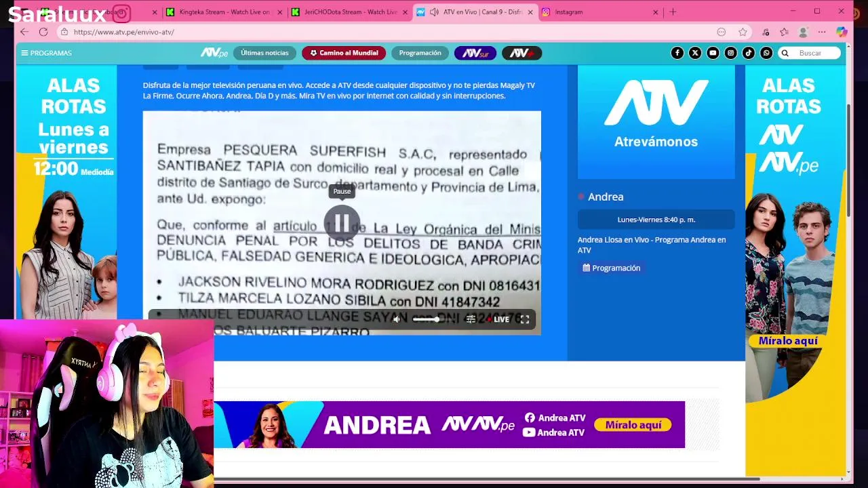Open ATV's Facebook page icon in header

pyautogui.click(x=677, y=53)
